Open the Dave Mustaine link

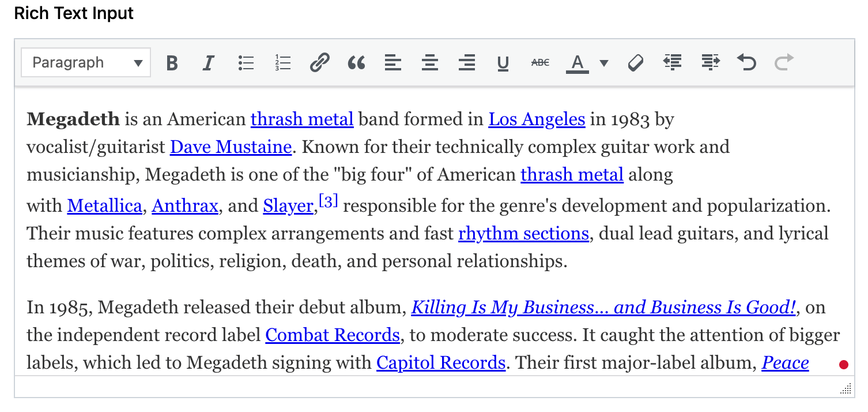pos(231,147)
